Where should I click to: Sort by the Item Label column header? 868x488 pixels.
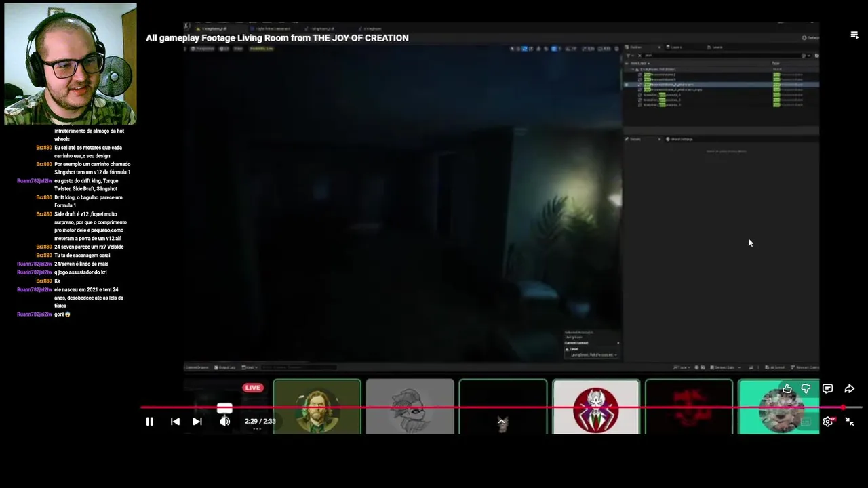click(639, 64)
